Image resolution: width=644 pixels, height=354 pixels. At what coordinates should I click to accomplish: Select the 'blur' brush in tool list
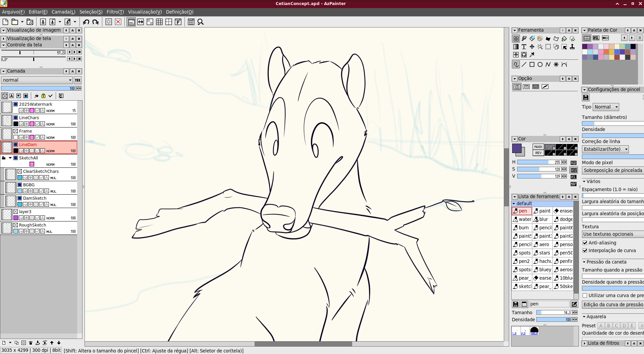(542, 219)
